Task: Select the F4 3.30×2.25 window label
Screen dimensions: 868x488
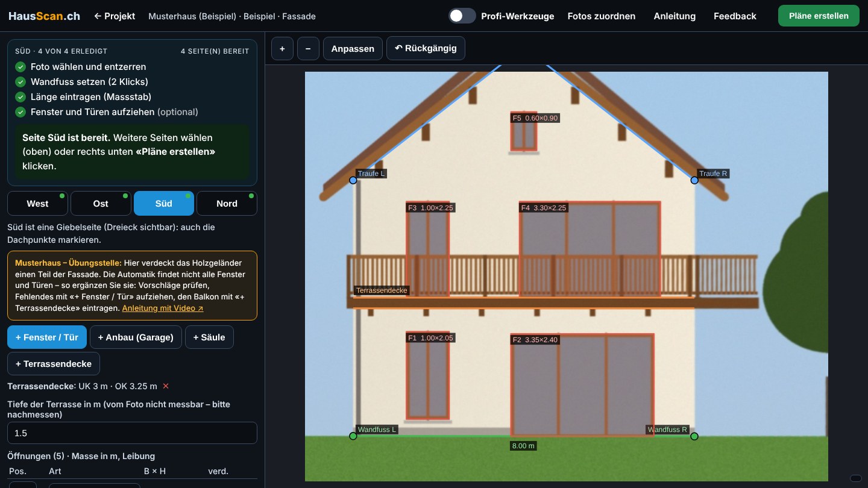Action: click(544, 208)
